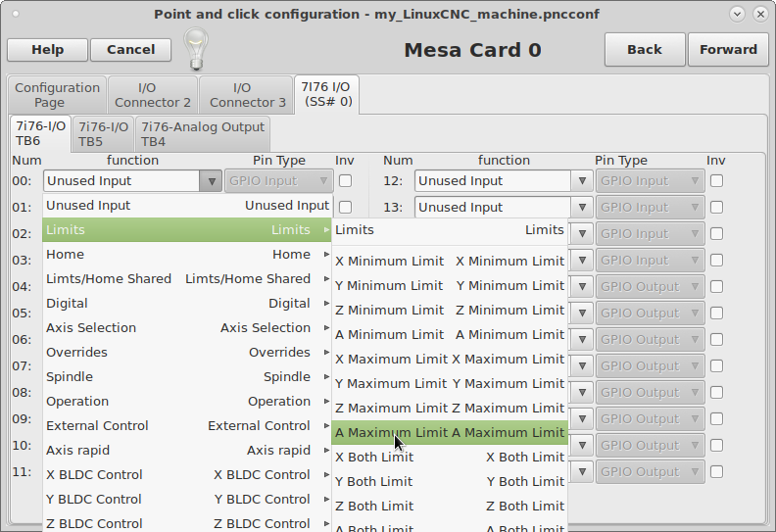Select X Both Limit
This screenshot has height=532, width=776.
450,458
